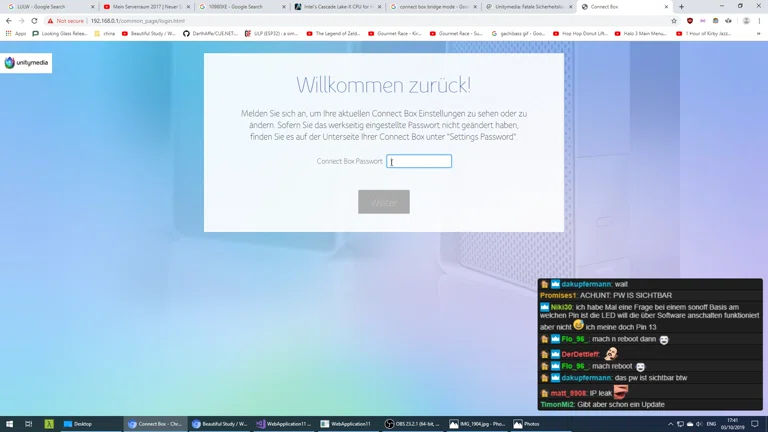Open the DarthAffe/CUE.NET bookmark
The width and height of the screenshot is (768, 432).
tap(211, 33)
